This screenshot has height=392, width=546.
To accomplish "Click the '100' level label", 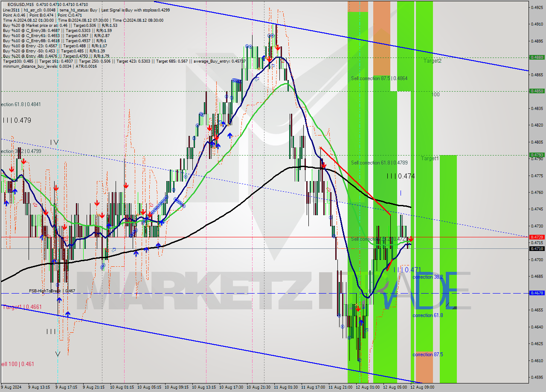I will [x=435, y=95].
